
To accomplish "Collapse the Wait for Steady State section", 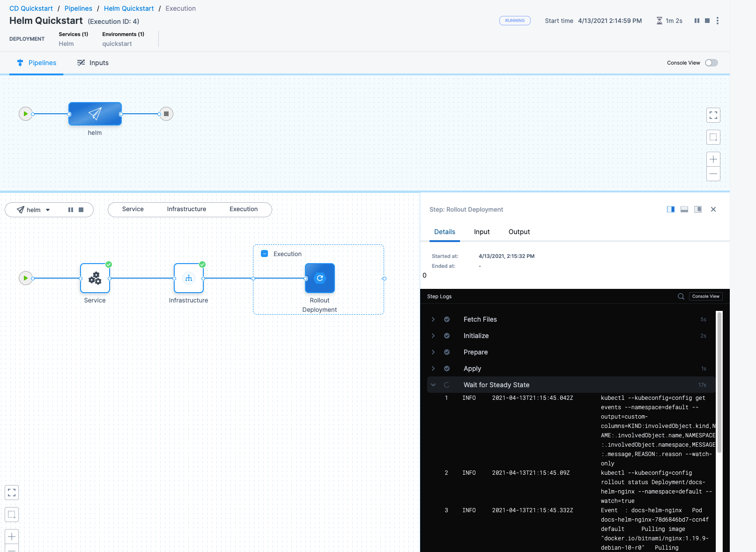I will [x=433, y=385].
